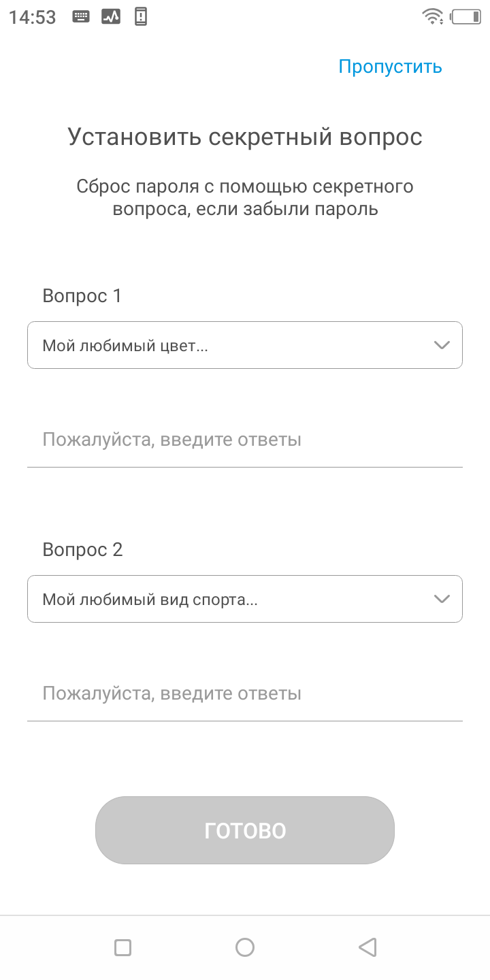Focus the answer field under Вопрос 1

pos(245,440)
